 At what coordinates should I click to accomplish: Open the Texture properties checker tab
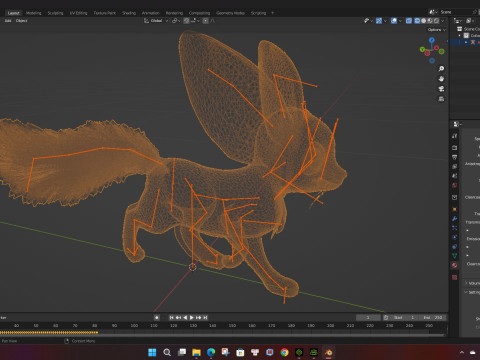pyautogui.click(x=455, y=277)
